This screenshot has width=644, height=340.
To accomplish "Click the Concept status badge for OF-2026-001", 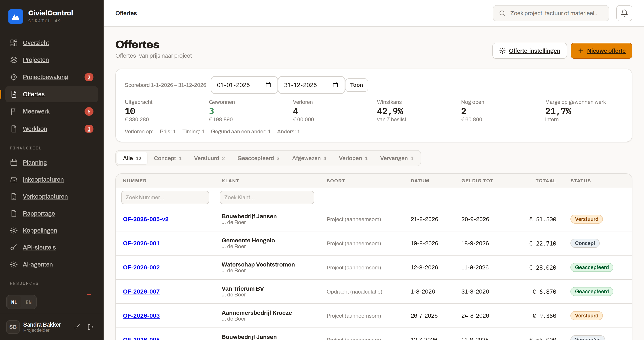I will pos(585,243).
